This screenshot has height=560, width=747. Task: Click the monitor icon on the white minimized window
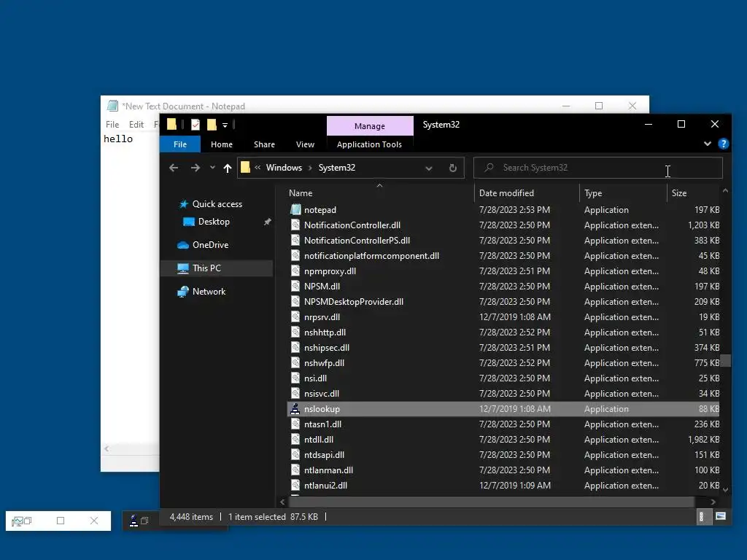[18, 521]
